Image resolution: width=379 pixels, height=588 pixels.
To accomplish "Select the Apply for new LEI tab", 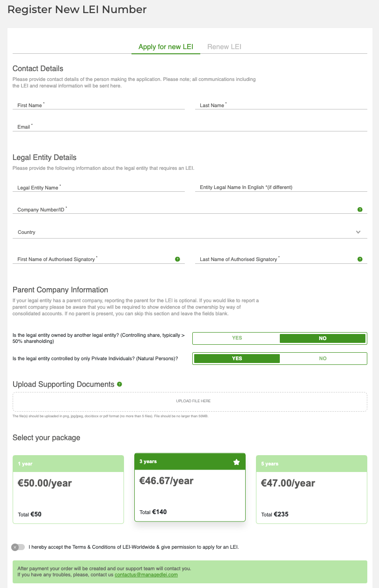I will [x=166, y=47].
